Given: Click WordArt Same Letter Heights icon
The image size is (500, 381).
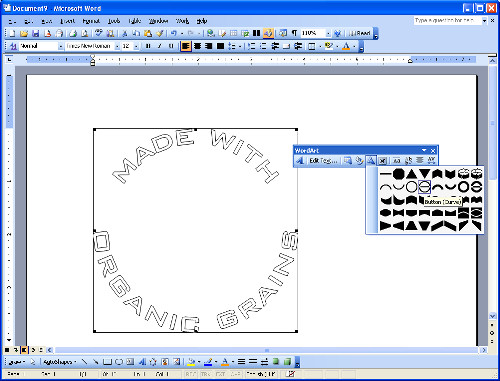Looking at the screenshot, I should (x=396, y=161).
